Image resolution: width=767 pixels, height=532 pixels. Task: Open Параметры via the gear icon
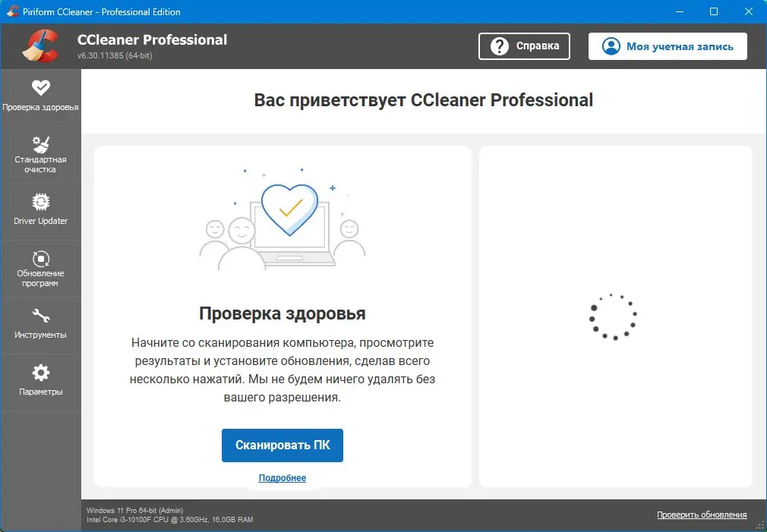pos(41,372)
